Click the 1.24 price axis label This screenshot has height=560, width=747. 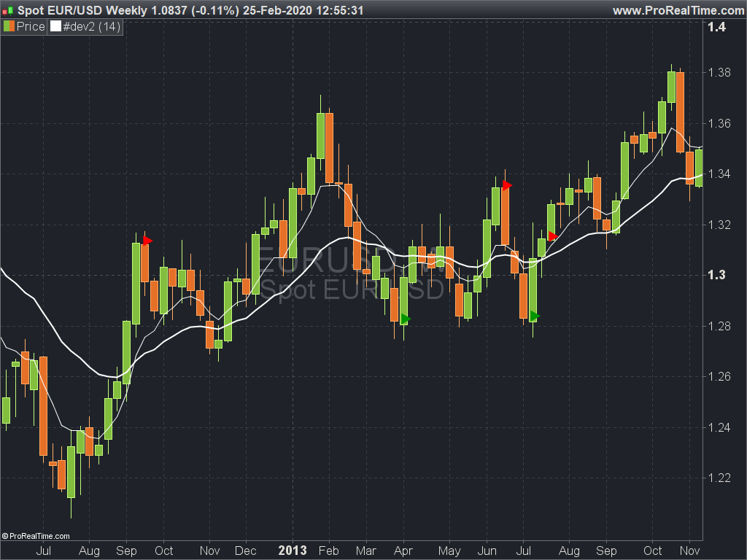(x=719, y=427)
